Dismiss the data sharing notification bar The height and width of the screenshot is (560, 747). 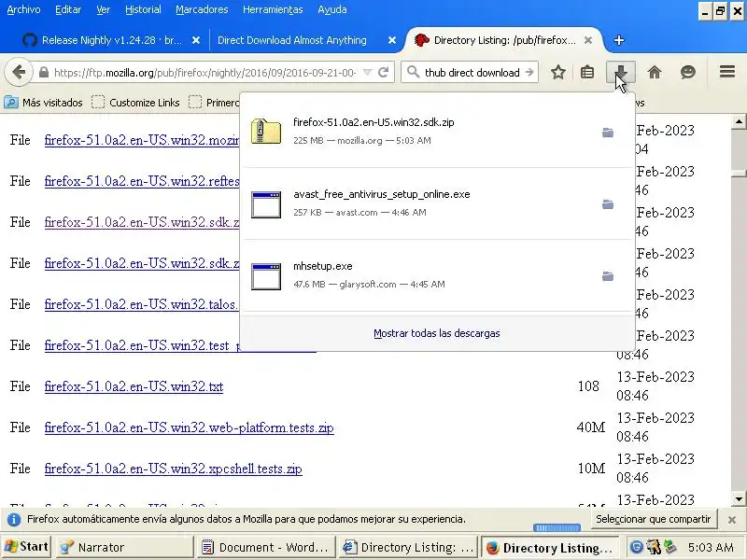(732, 520)
